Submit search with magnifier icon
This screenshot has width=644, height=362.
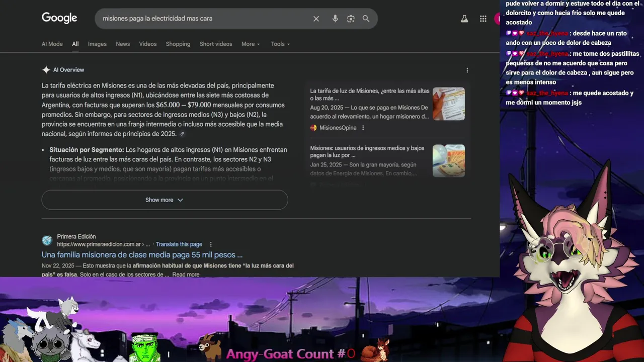pyautogui.click(x=366, y=19)
